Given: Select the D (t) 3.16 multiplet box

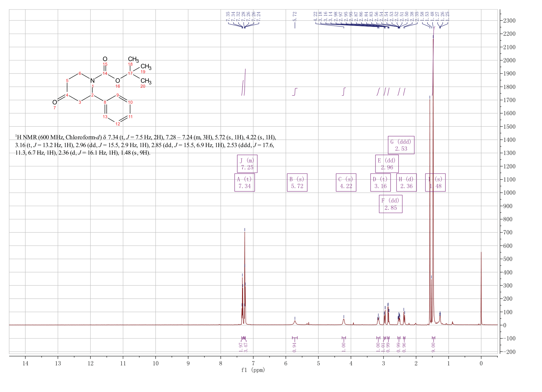Looking at the screenshot, I should point(380,183).
